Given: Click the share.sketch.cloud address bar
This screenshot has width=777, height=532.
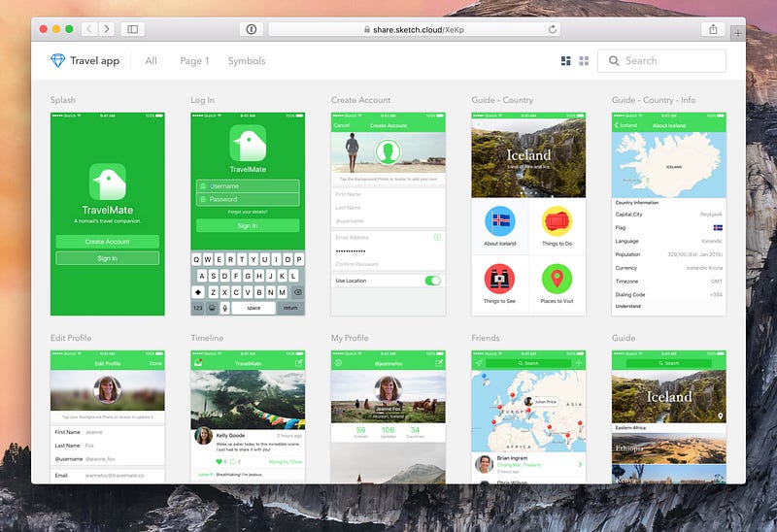Looking at the screenshot, I should (x=414, y=30).
